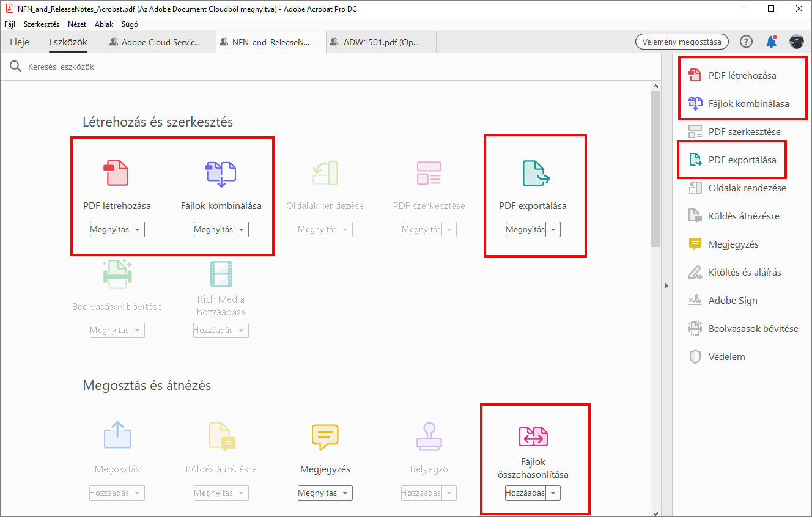Click the Bélyegző stamp icon
Image resolution: width=812 pixels, height=517 pixels.
tap(429, 436)
